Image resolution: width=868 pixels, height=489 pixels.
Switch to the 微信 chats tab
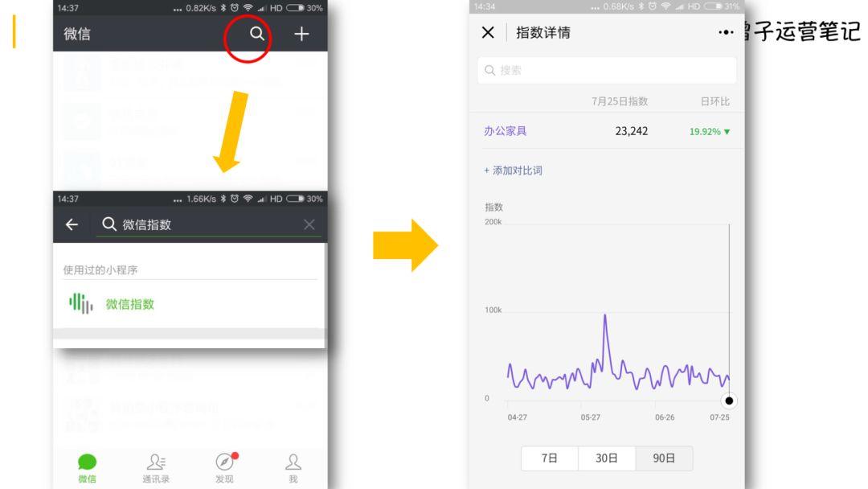pyautogui.click(x=87, y=468)
